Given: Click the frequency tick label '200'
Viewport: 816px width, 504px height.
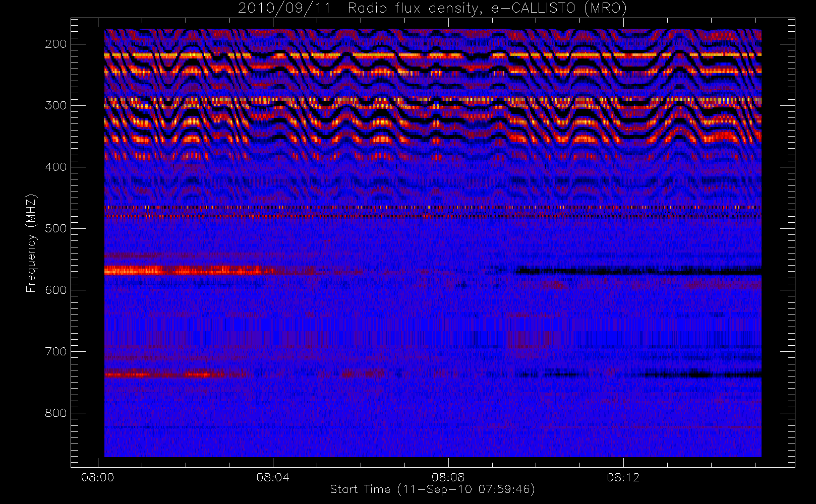Looking at the screenshot, I should point(56,44).
